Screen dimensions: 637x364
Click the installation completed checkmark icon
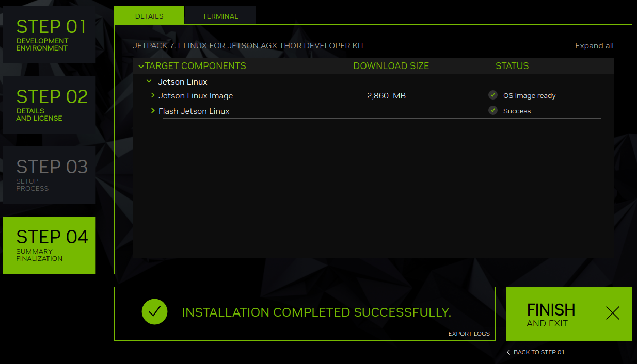(x=154, y=311)
